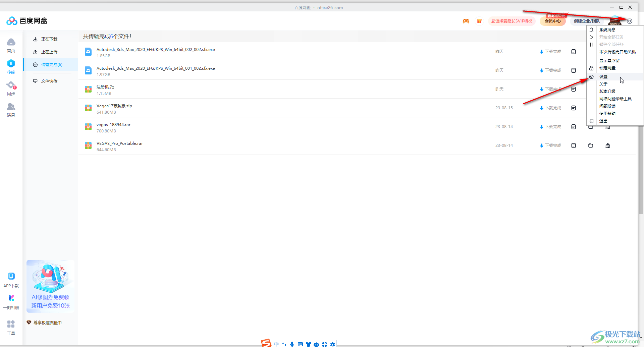Click the 会员中心 button

tap(552, 21)
